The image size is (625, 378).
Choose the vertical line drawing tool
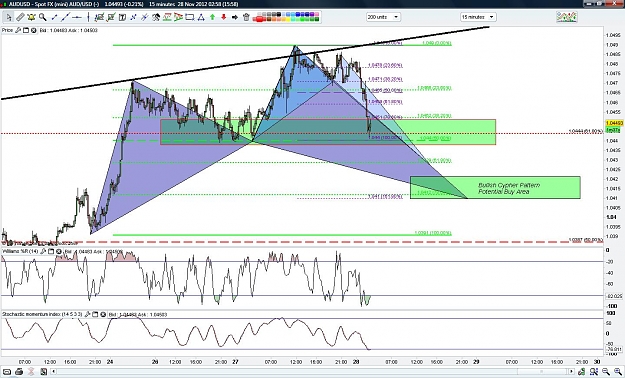(x=88, y=17)
